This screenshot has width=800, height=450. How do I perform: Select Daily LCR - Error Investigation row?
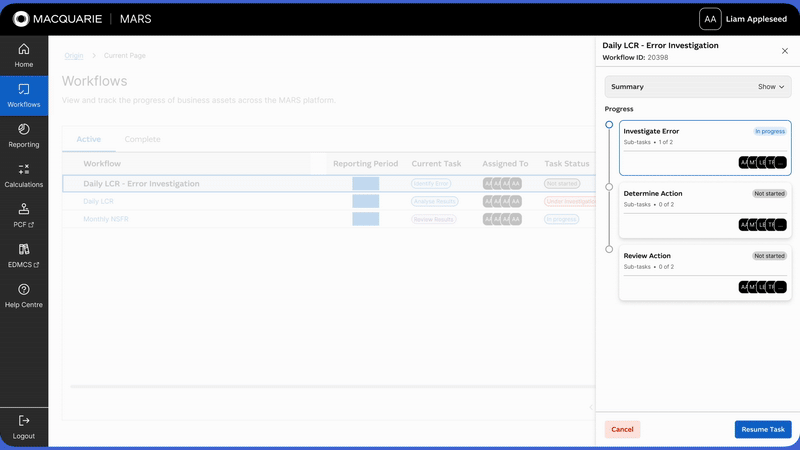[x=329, y=184]
